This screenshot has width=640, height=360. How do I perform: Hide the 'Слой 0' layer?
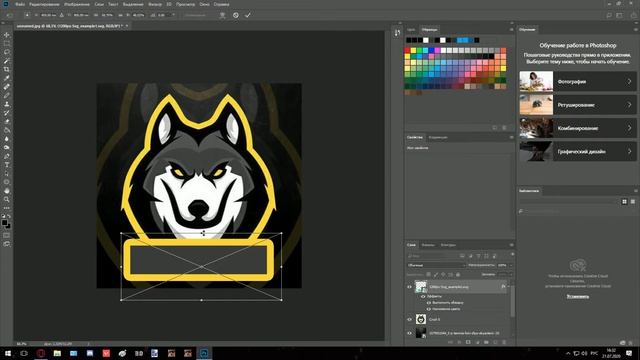point(409,320)
